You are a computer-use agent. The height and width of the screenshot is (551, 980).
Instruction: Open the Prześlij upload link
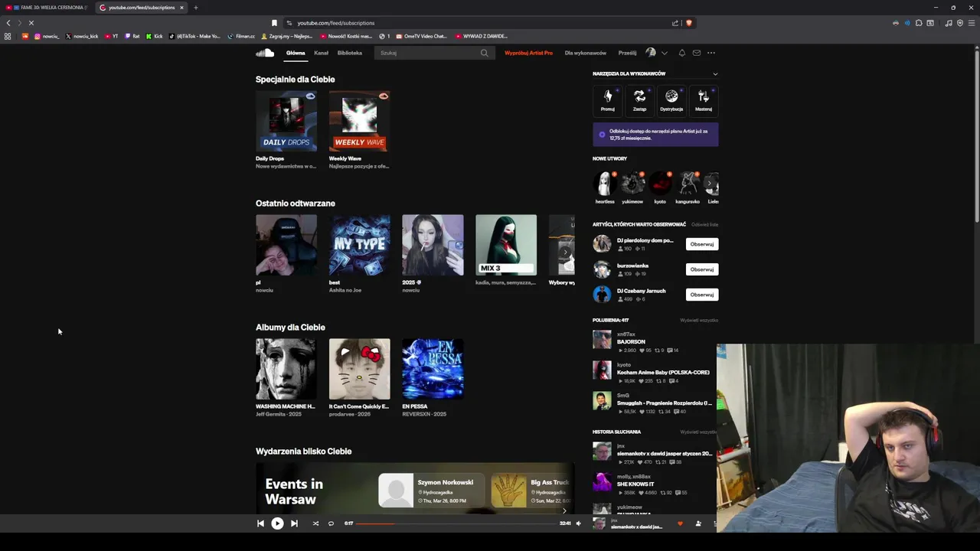point(627,53)
